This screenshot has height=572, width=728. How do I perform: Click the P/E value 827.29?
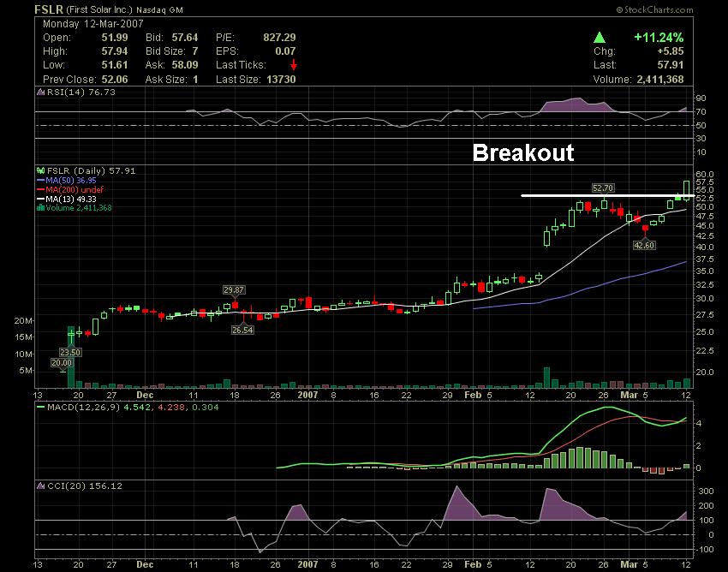pos(279,38)
